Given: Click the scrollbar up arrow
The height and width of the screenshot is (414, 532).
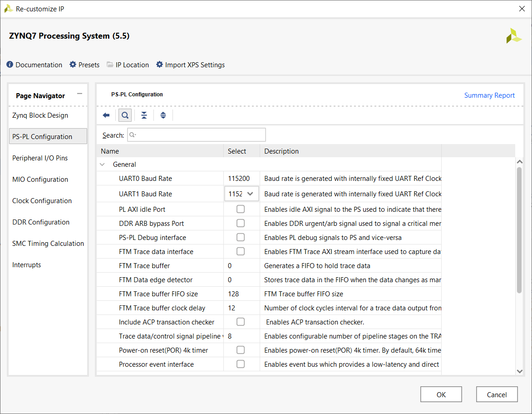Looking at the screenshot, I should (x=519, y=162).
